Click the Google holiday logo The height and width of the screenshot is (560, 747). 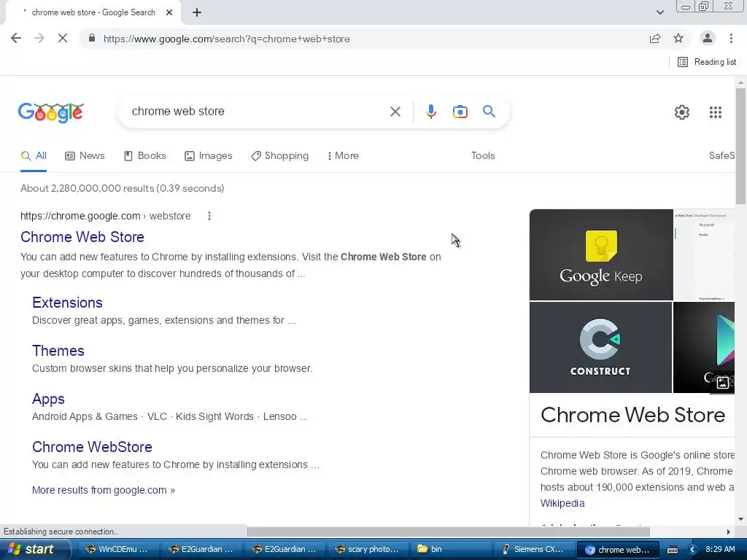(x=51, y=112)
